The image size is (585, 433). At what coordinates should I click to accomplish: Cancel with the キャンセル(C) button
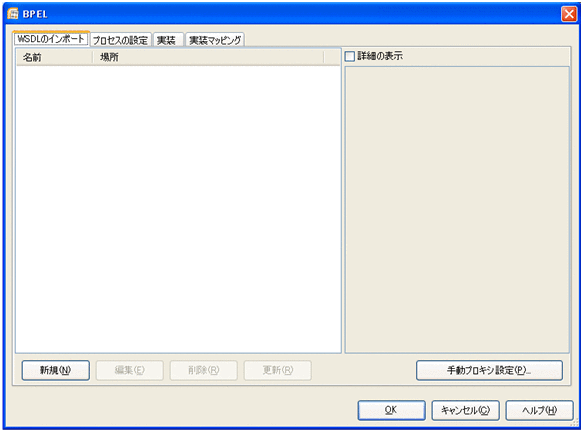[x=465, y=410]
